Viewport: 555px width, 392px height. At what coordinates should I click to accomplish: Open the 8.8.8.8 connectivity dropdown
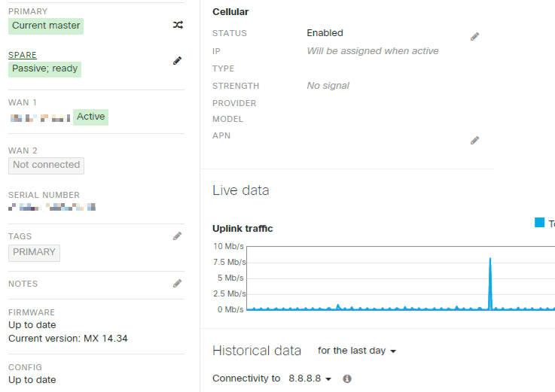click(310, 379)
